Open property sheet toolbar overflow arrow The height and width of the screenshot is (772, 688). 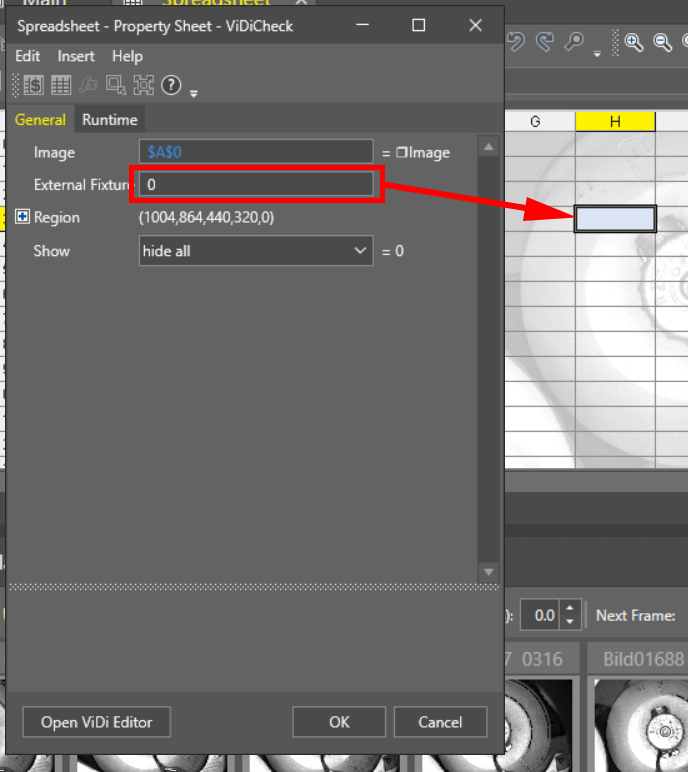[194, 93]
